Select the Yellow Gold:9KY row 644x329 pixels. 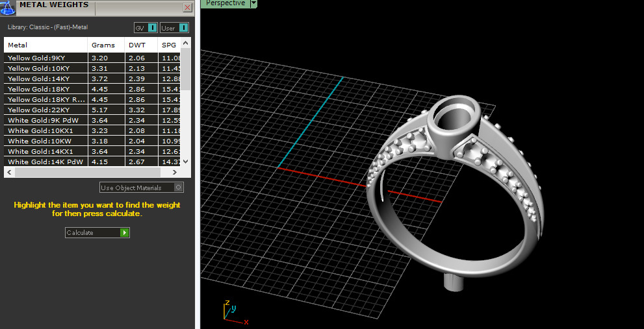point(92,58)
